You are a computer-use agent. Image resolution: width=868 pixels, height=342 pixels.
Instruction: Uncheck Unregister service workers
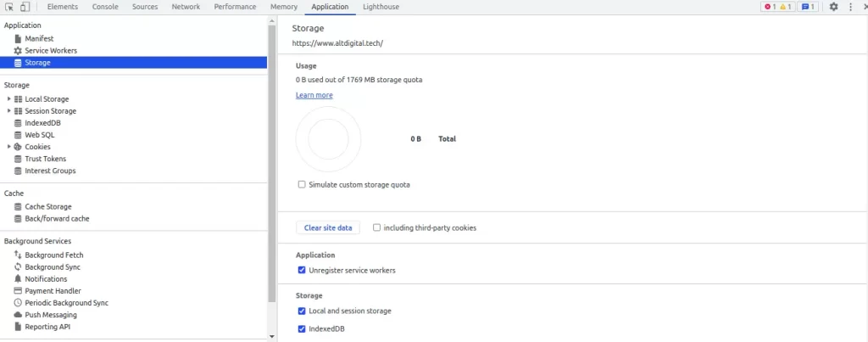tap(302, 271)
